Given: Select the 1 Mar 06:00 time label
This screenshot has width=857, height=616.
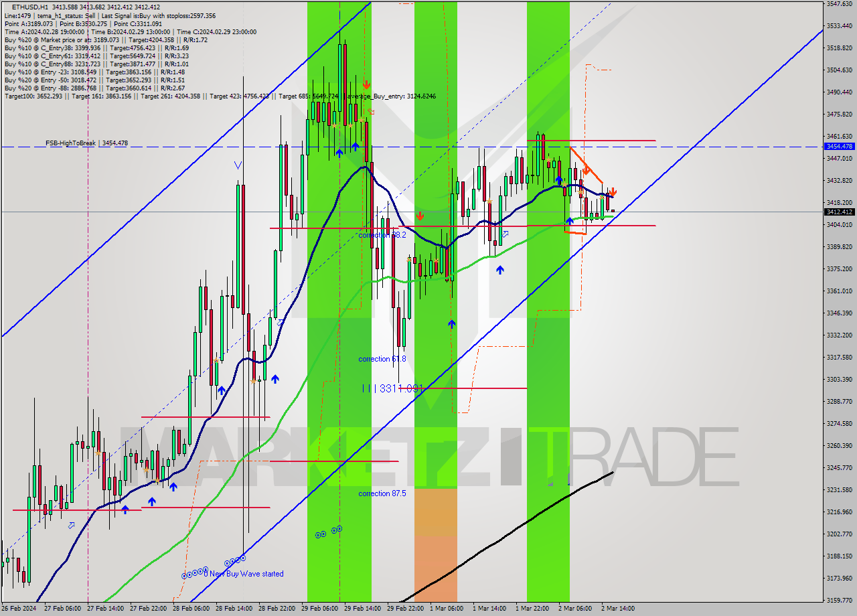Looking at the screenshot, I should click(446, 609).
